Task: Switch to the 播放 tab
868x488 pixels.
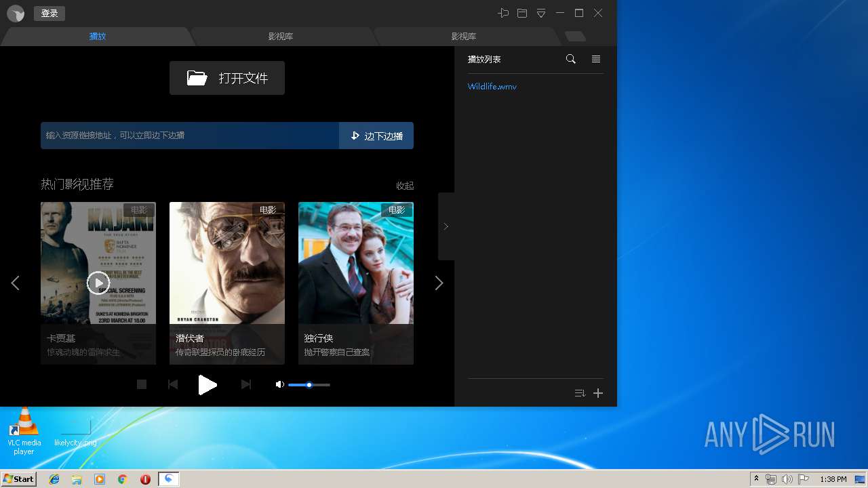Action: click(98, 37)
